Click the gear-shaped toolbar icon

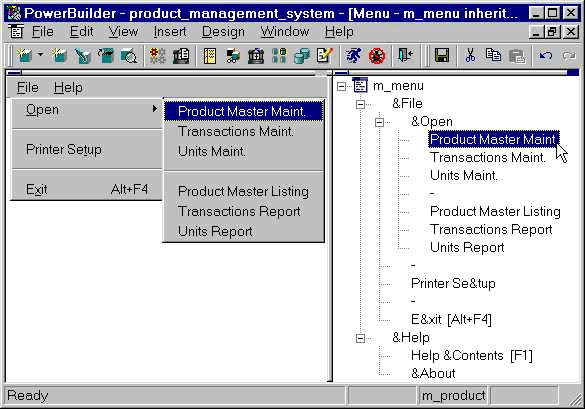coord(158,56)
